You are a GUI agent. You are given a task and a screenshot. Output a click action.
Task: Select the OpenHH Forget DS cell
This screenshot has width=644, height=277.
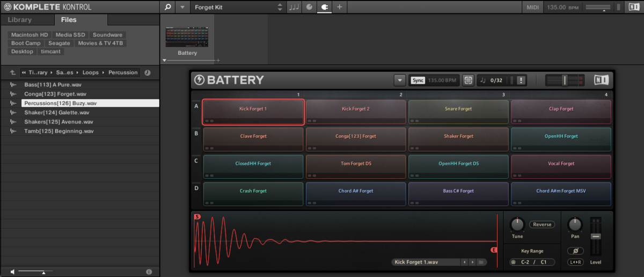coord(458,166)
